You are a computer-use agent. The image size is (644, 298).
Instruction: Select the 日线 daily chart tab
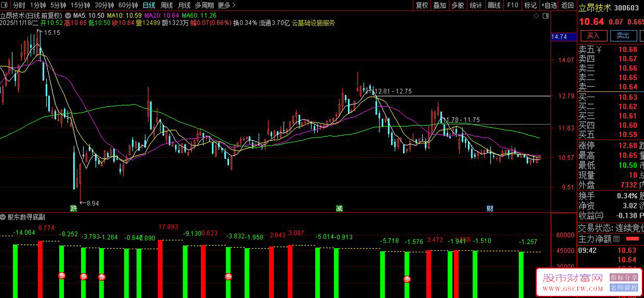149,5
